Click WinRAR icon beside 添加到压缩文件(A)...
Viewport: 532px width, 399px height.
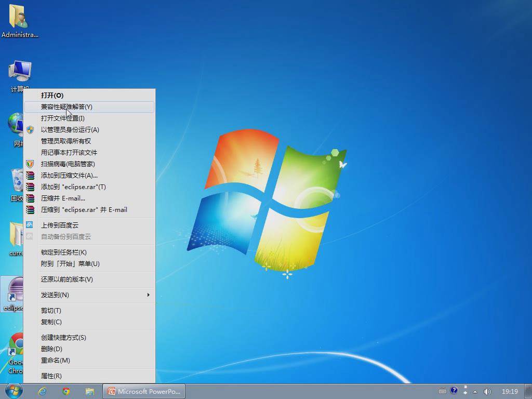pos(30,176)
